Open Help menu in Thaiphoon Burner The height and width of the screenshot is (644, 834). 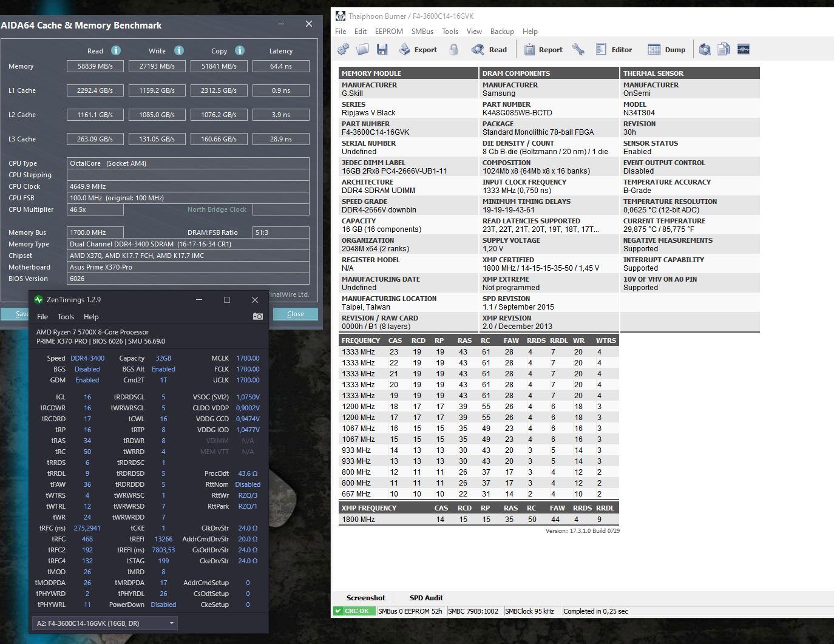pos(530,31)
